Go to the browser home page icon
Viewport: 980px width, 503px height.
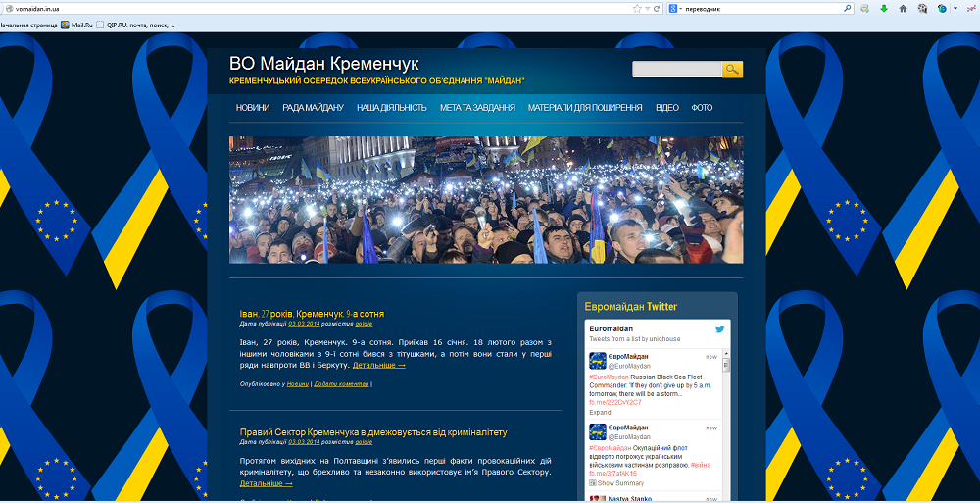(903, 9)
